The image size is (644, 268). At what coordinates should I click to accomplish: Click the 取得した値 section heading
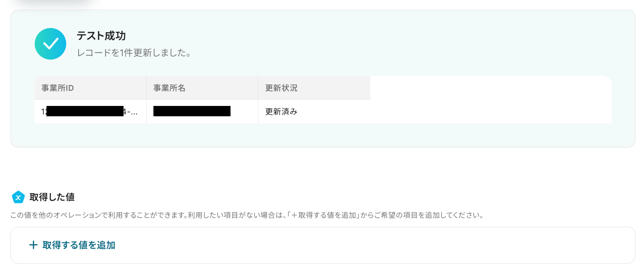52,197
